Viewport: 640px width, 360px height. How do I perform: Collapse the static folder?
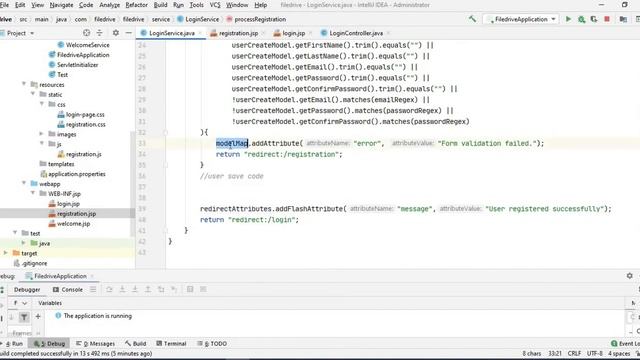click(x=33, y=94)
